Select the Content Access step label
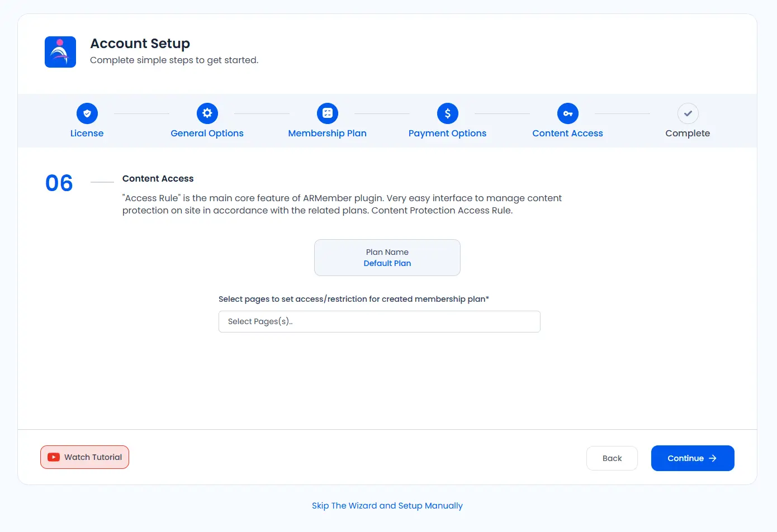 567,133
